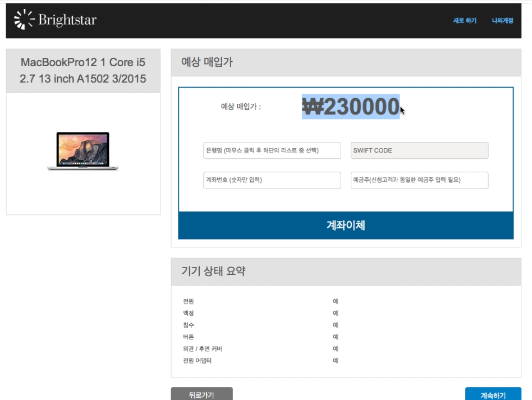The width and height of the screenshot is (532, 400).
Task: Click the Brightstar logo
Action: click(x=56, y=20)
